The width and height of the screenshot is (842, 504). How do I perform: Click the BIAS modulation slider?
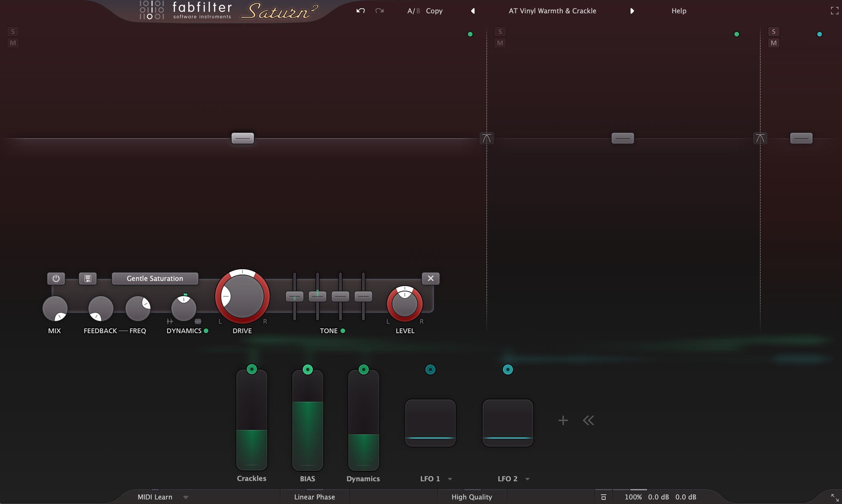coord(308,421)
